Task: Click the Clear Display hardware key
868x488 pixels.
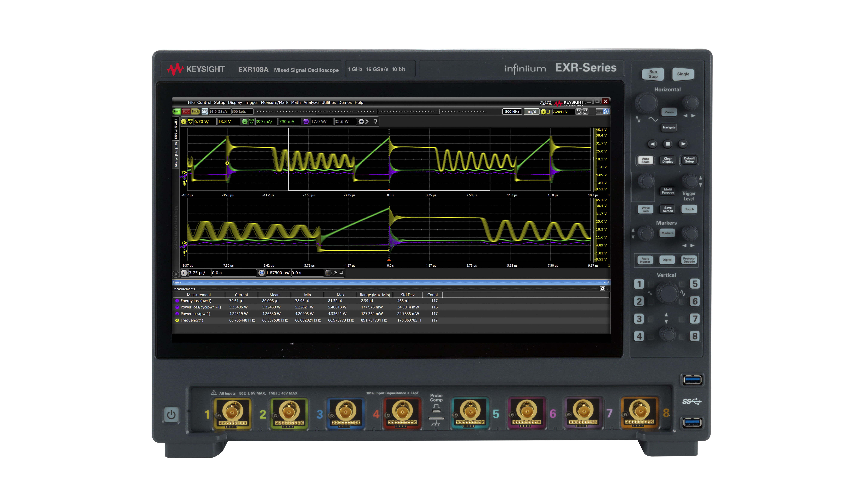Action: [x=668, y=160]
